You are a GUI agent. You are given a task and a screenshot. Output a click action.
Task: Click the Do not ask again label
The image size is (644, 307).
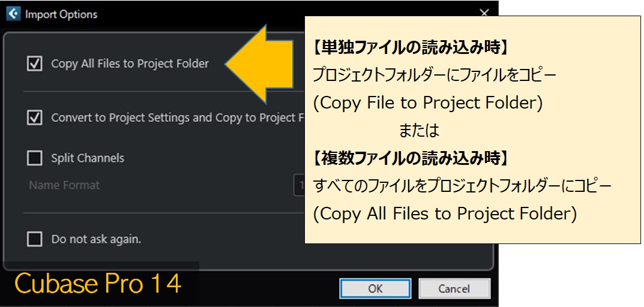pos(96,239)
